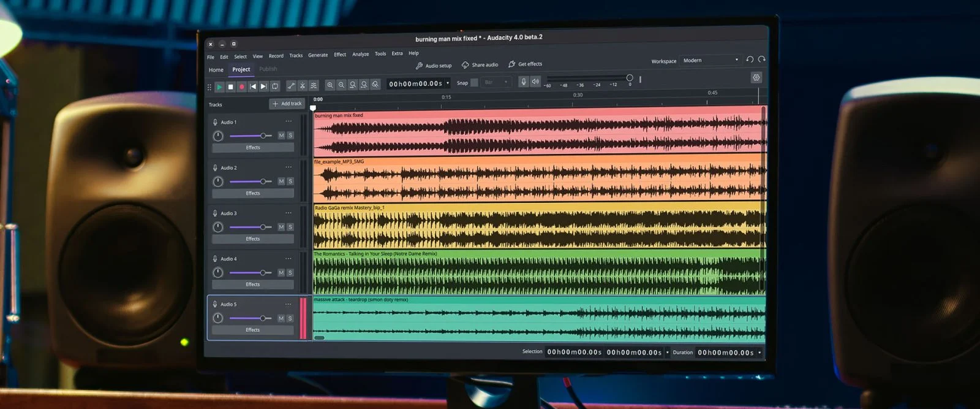Open the Duration timecode format dropdown arrow
This screenshot has width=980, height=409.
(759, 353)
